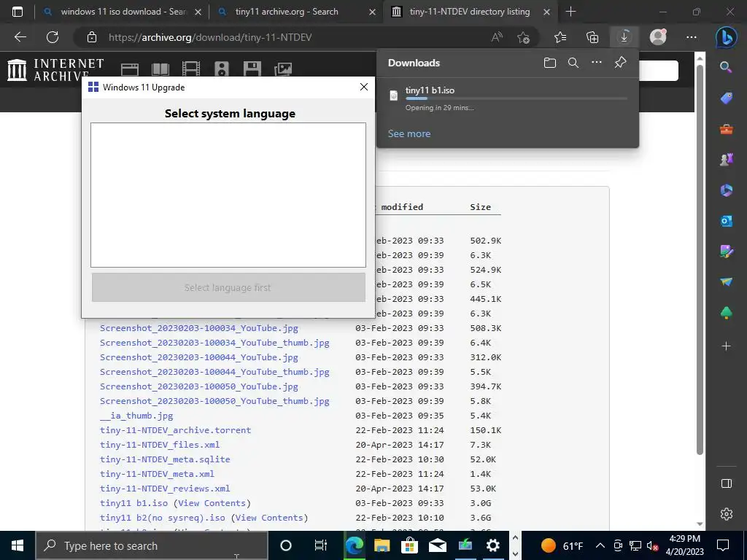Open Edge Settings and more menu
The image size is (747, 560).
click(x=692, y=37)
